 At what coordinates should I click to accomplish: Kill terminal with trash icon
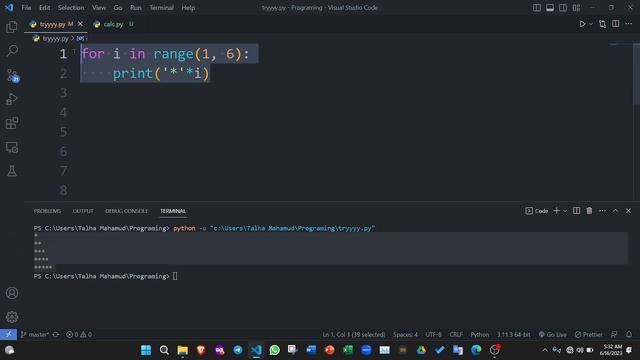click(589, 211)
